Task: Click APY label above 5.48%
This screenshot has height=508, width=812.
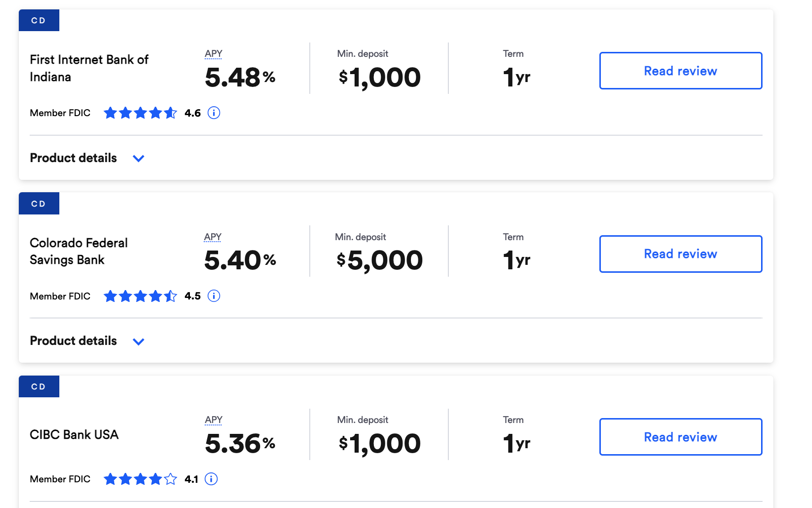Action: click(214, 53)
